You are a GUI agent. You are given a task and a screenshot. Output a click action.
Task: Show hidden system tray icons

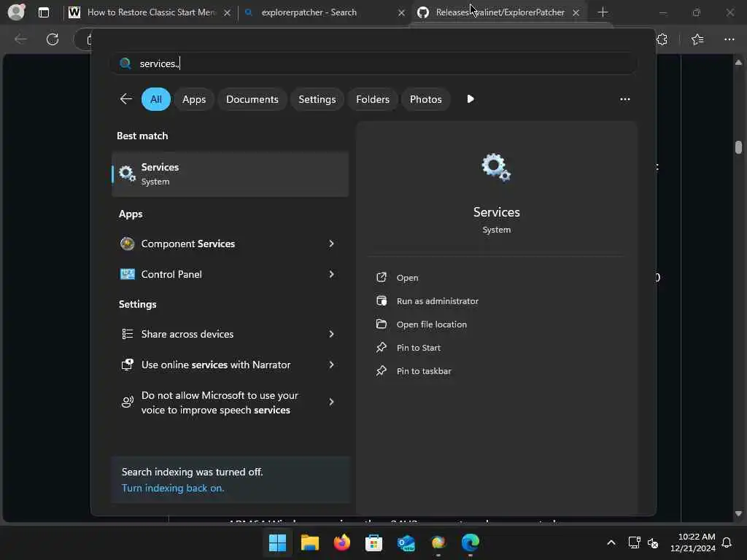point(611,542)
